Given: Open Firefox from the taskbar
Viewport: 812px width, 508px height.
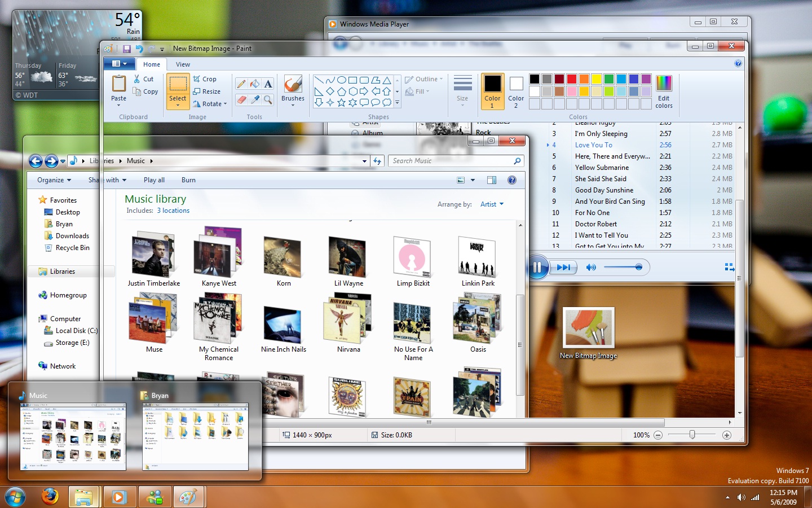Looking at the screenshot, I should pos(50,497).
